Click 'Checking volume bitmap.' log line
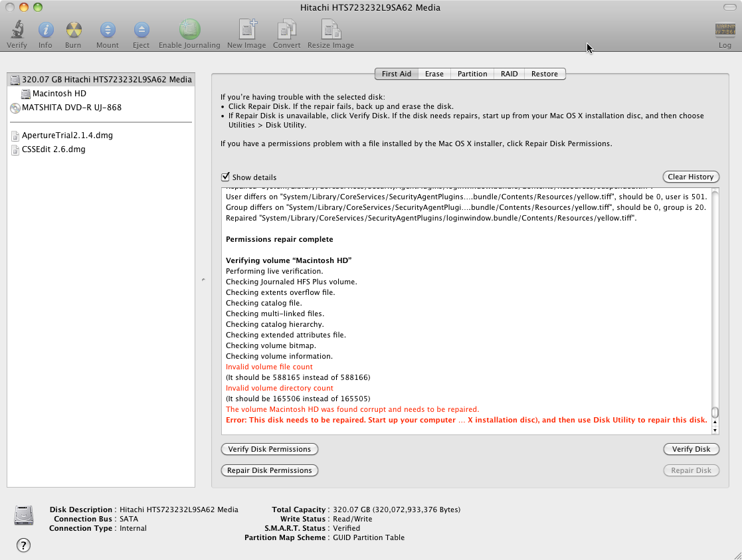Screen dimensions: 742x560 click(x=270, y=345)
